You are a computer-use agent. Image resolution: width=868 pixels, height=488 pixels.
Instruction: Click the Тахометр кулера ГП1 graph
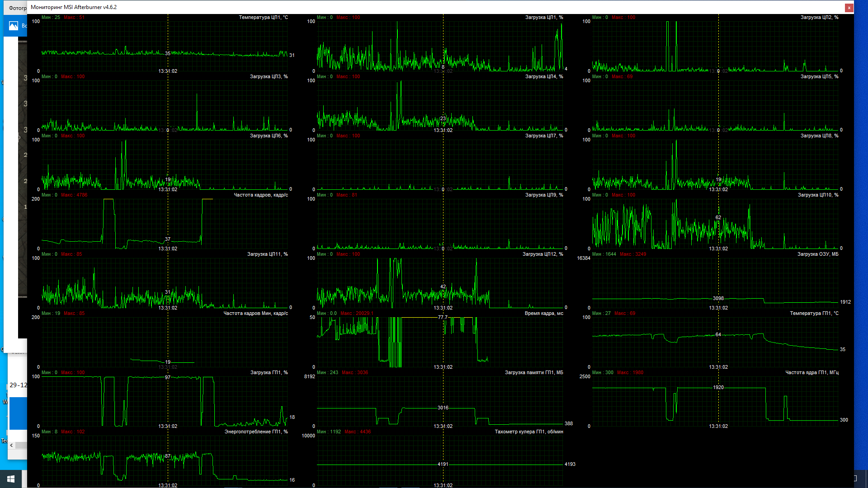pyautogui.click(x=441, y=460)
